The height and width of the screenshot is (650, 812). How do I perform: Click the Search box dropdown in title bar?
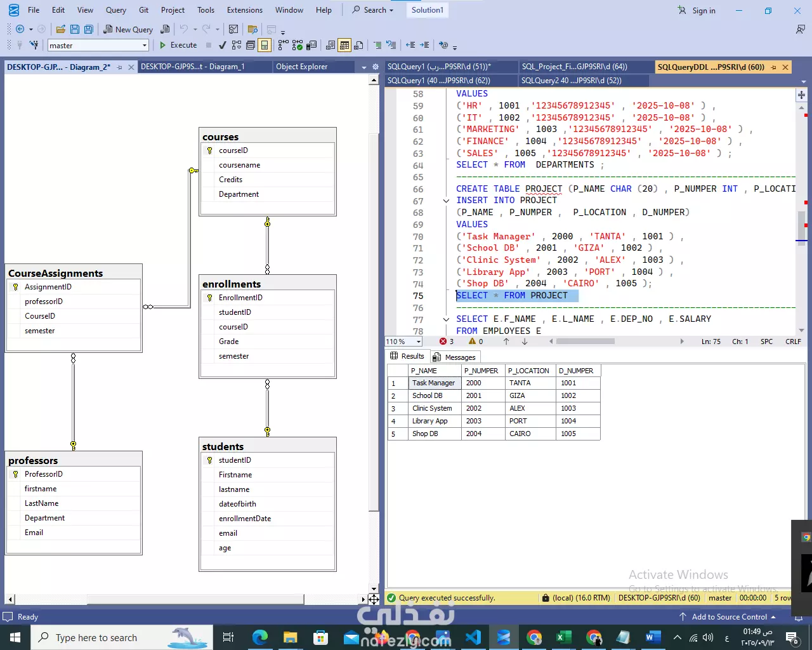(373, 10)
